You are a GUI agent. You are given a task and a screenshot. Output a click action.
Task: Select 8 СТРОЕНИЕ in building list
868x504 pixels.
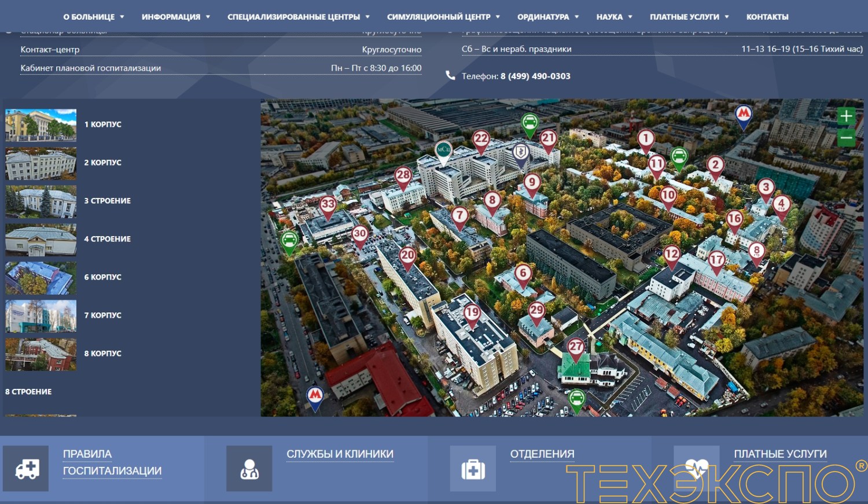pyautogui.click(x=28, y=392)
